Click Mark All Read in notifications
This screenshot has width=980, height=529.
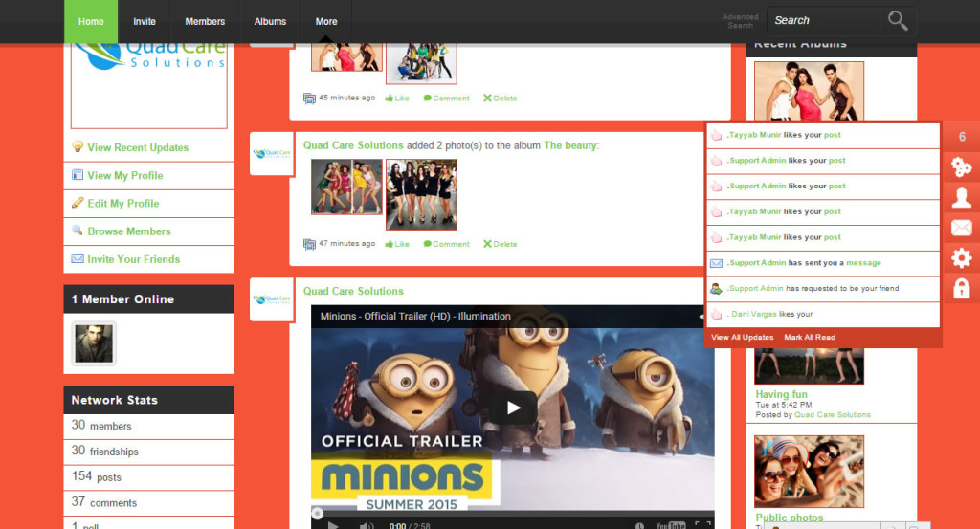810,338
